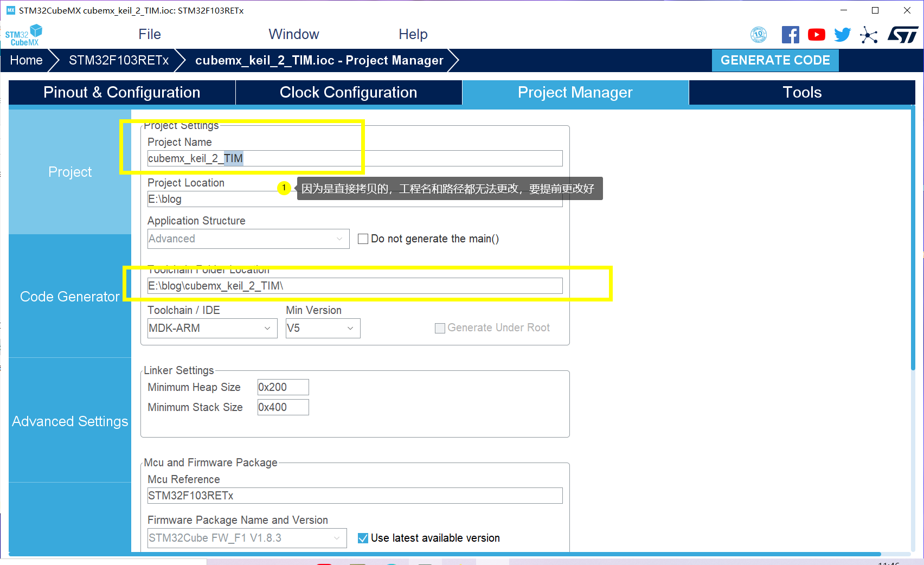Click the Minimum Stack Size field

tap(283, 407)
